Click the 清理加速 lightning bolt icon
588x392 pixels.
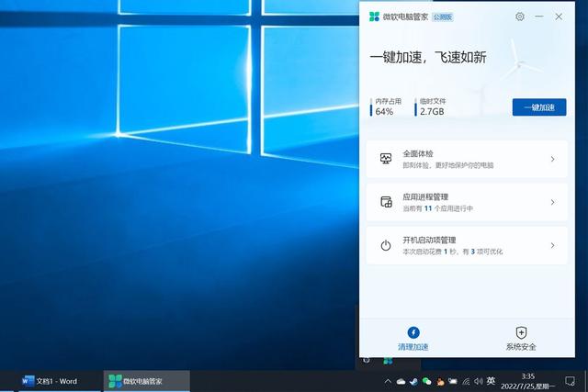click(x=413, y=332)
